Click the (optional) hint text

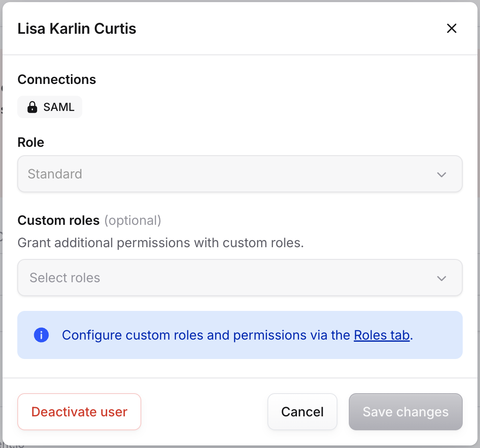(x=132, y=220)
